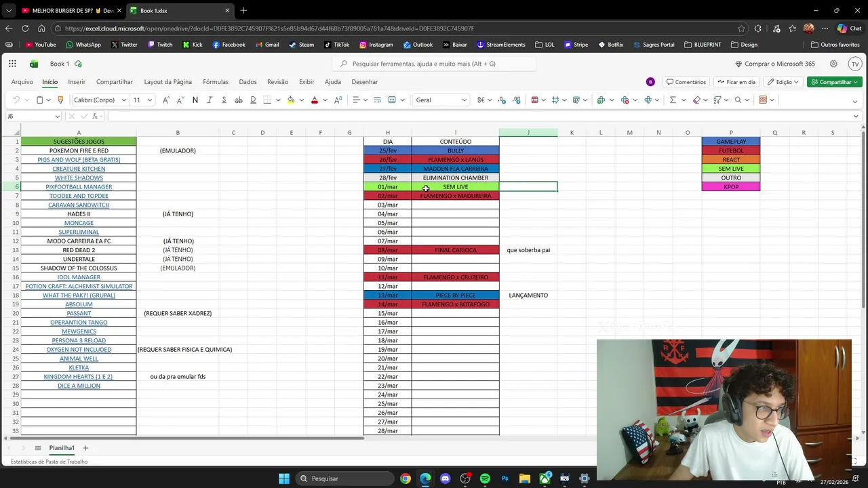Click Comprar o Microsoft 365
This screenshot has height=488, width=868.
tap(775, 64)
